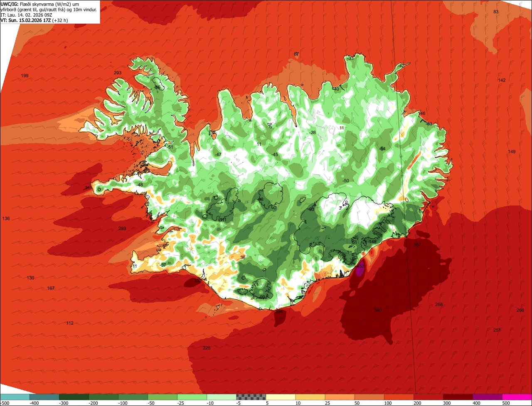Image resolution: width=532 pixels, height=406 pixels.
Task: Select the map value 167
Action: 51,288
